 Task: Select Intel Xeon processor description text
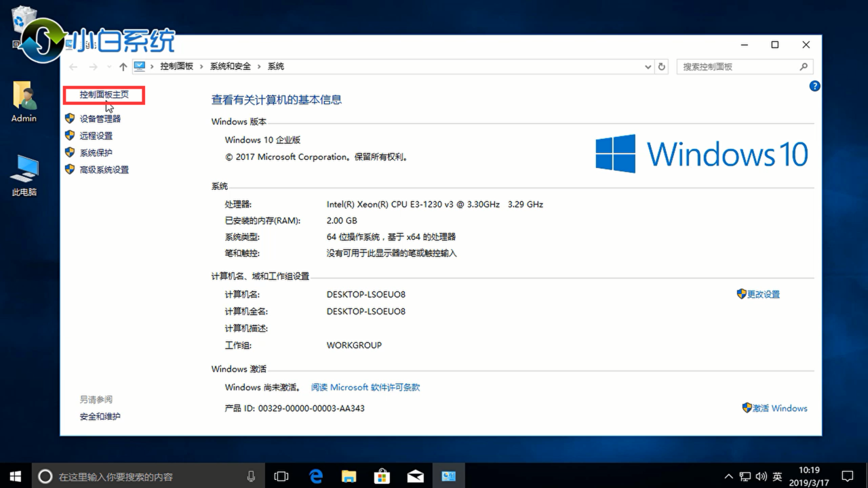pyautogui.click(x=435, y=204)
